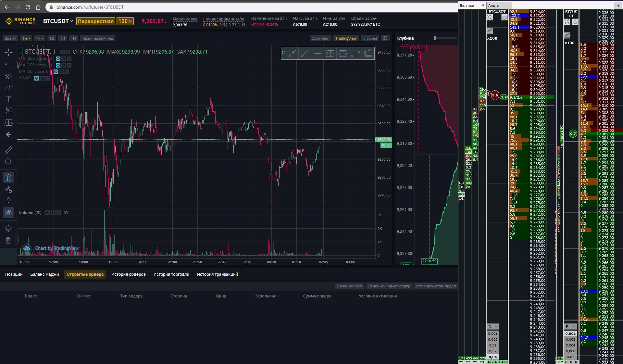Select last tool in floating drawing toolbar
The height and width of the screenshot is (364, 623).
[x=368, y=54]
